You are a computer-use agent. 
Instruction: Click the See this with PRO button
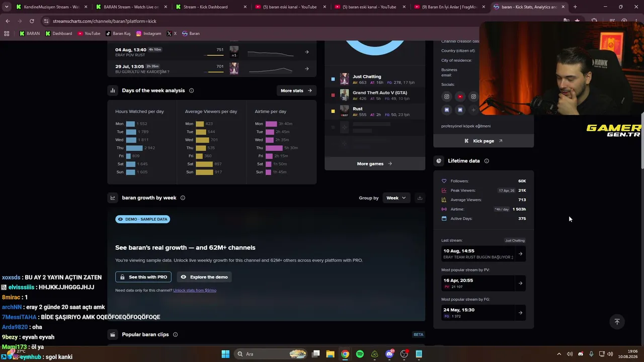point(143,277)
